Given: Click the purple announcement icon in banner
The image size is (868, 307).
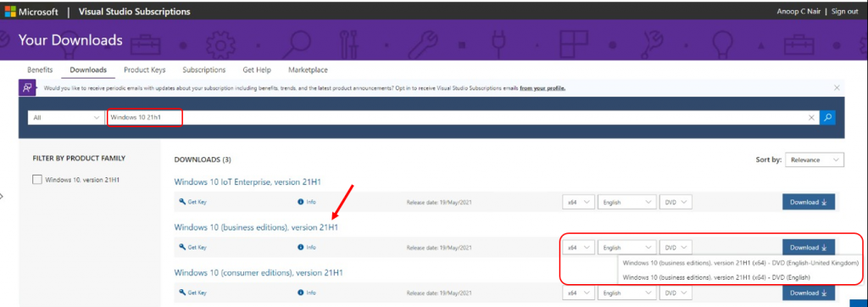Looking at the screenshot, I should tap(27, 87).
